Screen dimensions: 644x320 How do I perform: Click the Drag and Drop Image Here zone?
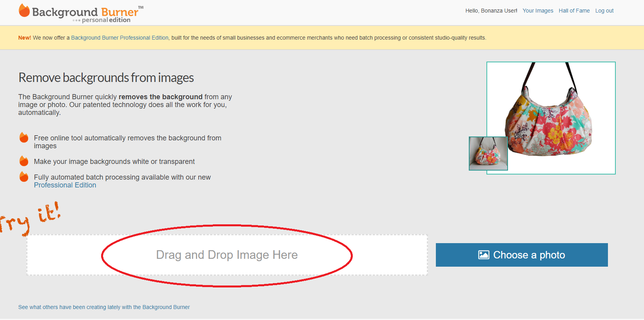(227, 255)
